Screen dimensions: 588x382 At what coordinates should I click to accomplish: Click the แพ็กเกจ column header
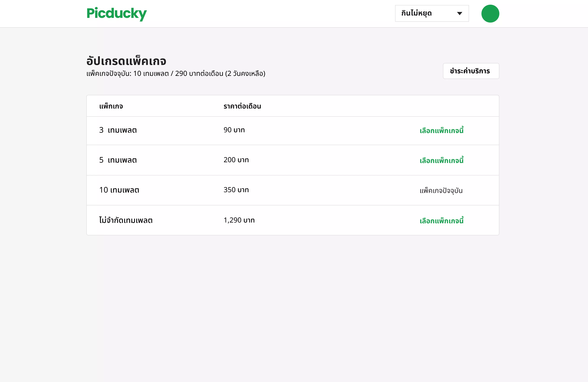[111, 106]
